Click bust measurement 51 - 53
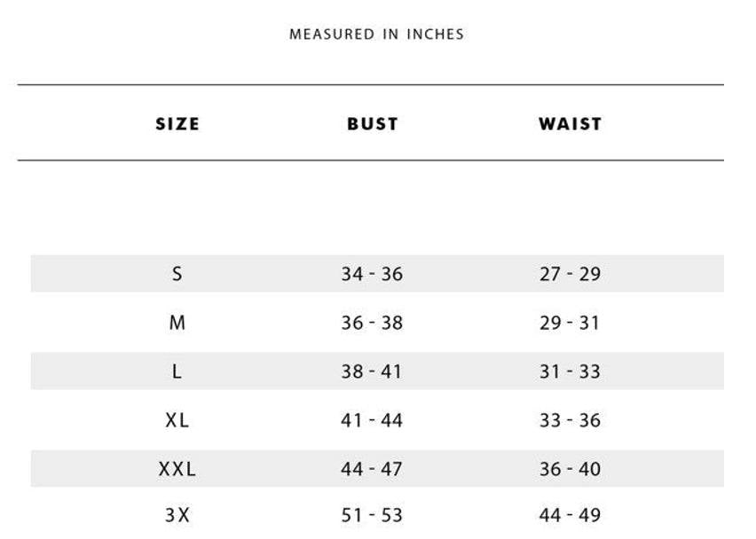The width and height of the screenshot is (756, 539). [372, 515]
